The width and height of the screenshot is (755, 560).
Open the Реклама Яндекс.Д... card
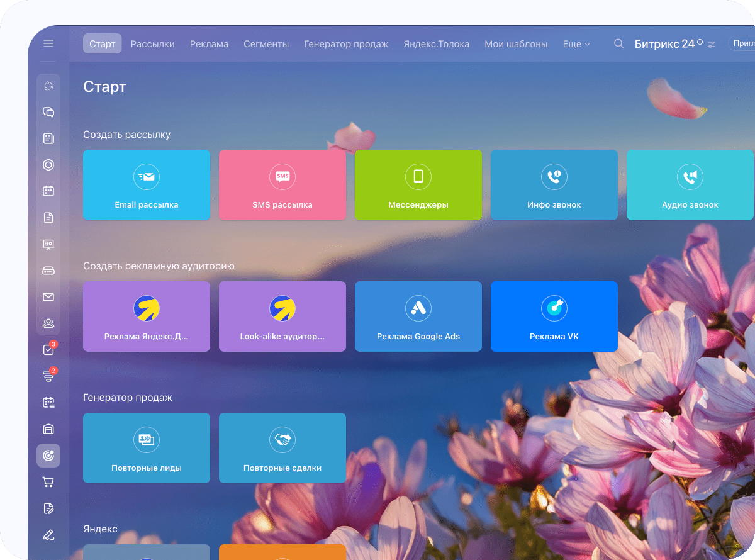(147, 316)
